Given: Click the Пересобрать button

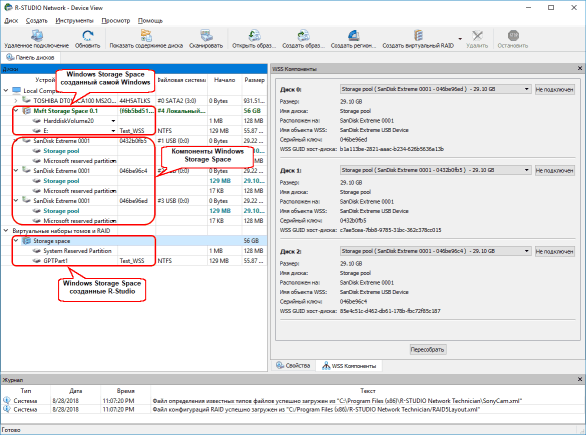Looking at the screenshot, I should pyautogui.click(x=428, y=350).
